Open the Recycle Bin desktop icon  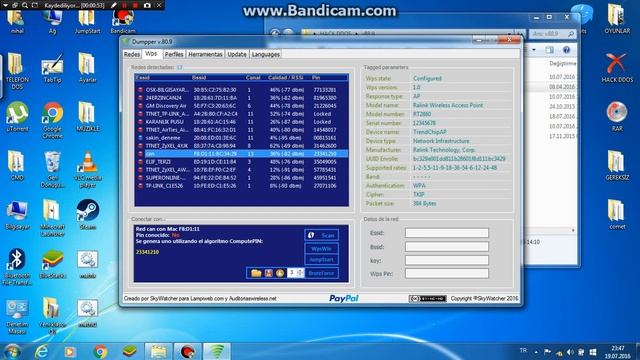tap(53, 169)
